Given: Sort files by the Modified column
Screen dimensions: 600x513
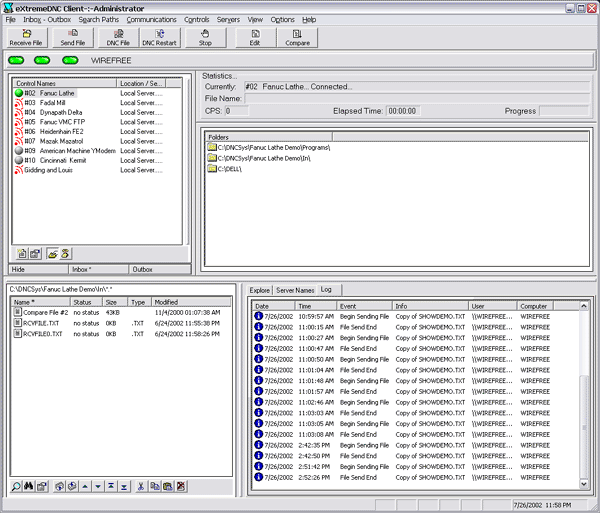Looking at the screenshot, I should (191, 302).
